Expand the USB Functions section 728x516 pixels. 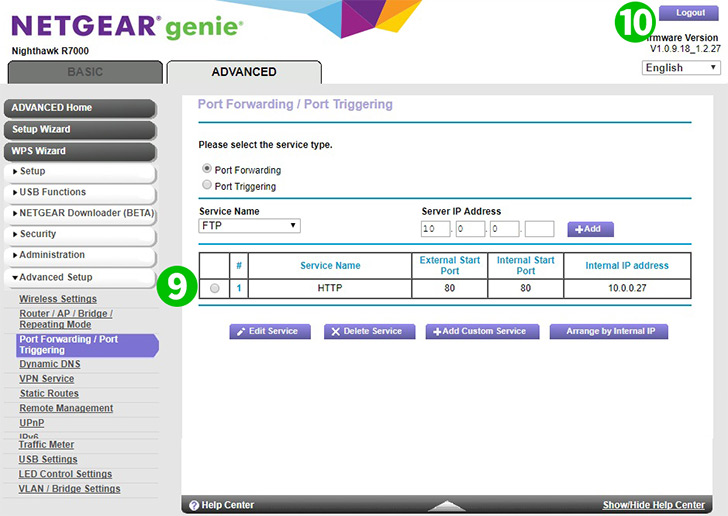[x=79, y=192]
